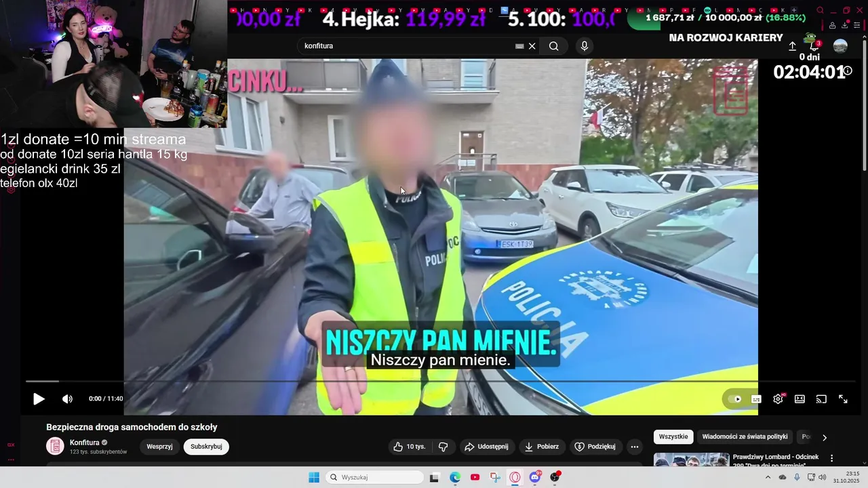The height and width of the screenshot is (488, 868).
Task: Open the YouTube create/upload icon
Action: point(792,46)
